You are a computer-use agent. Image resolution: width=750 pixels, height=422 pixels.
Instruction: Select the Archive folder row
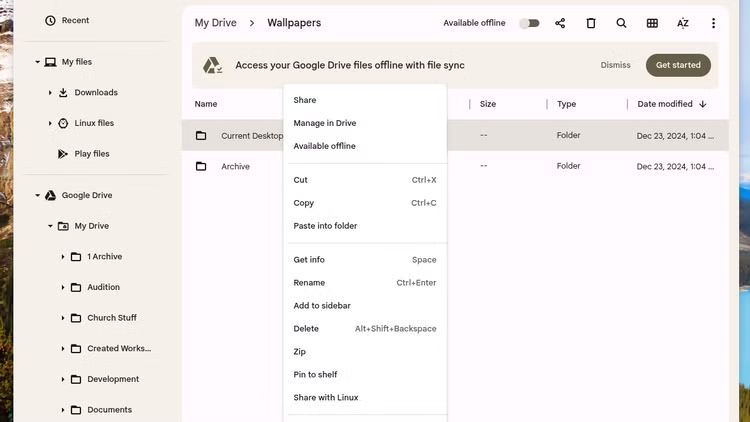click(x=235, y=167)
